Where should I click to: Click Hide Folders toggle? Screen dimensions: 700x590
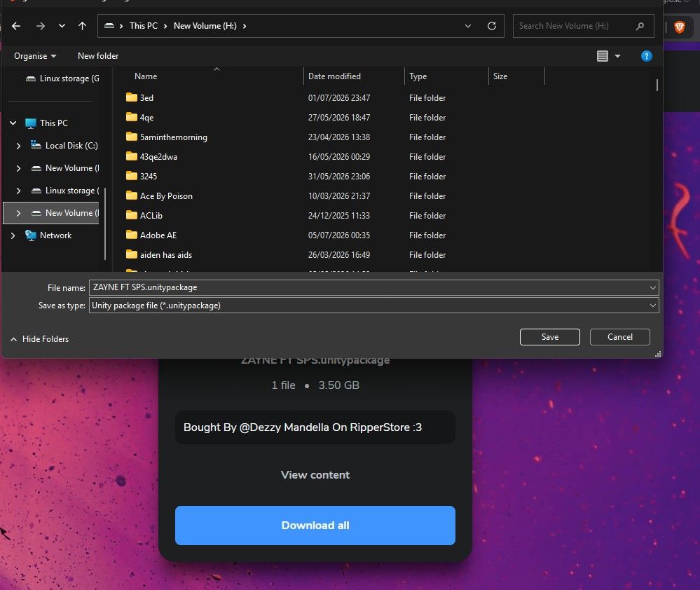tap(40, 339)
